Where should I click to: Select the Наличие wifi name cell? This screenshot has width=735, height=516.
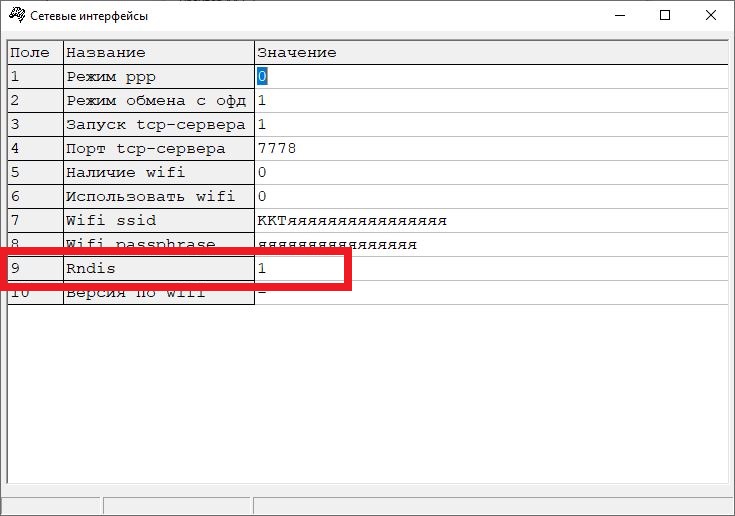coord(158,173)
